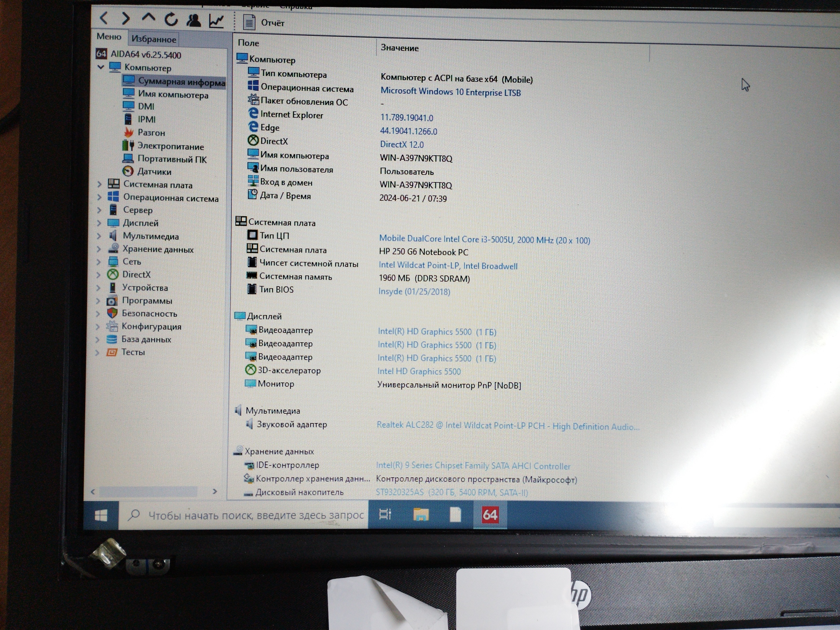Select Тесты icon in tree

tap(112, 352)
